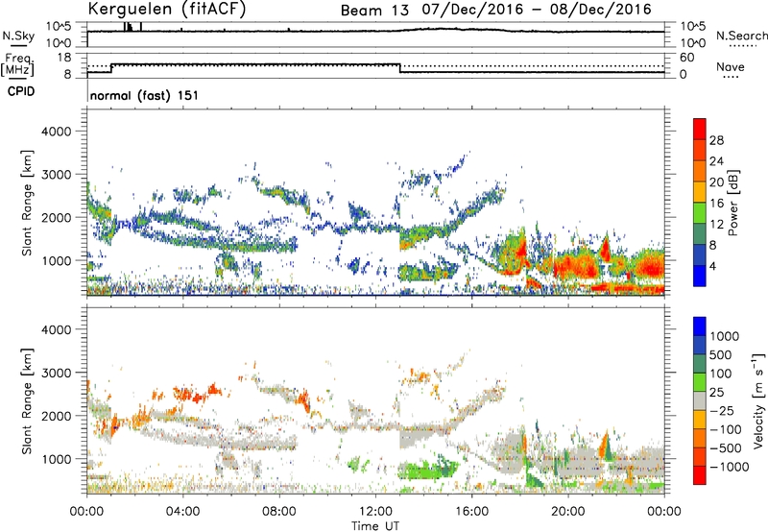This screenshot has height=532, width=768.
Task: Click the "Kerguelen (fitACF)" plot title
Action: 167,9
